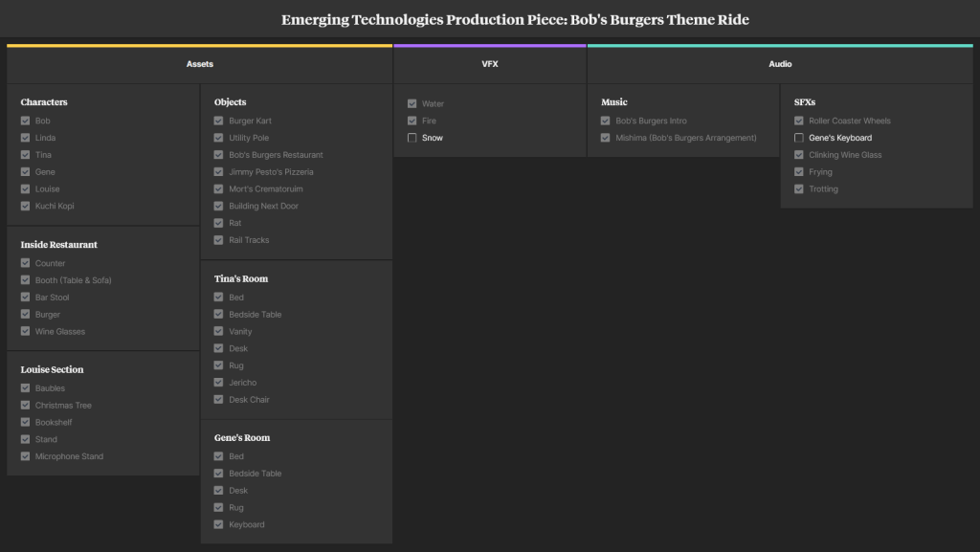Screen dimensions: 980x552
Task: Select the Assets column header
Action: [200, 64]
